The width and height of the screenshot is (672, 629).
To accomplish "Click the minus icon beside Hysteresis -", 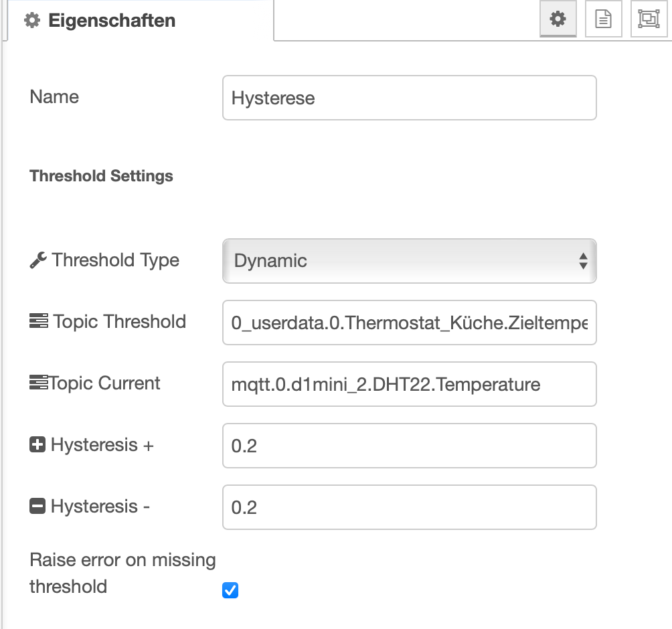I will (x=37, y=507).
